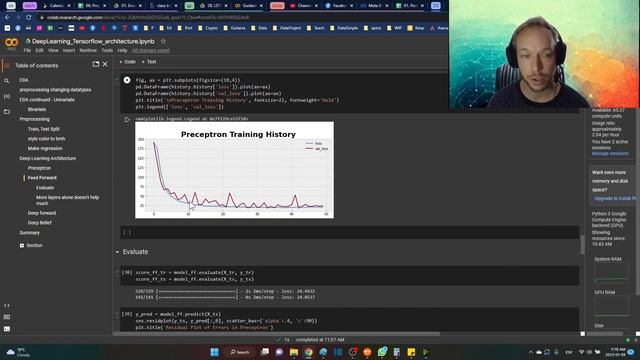This screenshot has width=640, height=360.
Task: Collapse the Evaluate section
Action: 118,252
